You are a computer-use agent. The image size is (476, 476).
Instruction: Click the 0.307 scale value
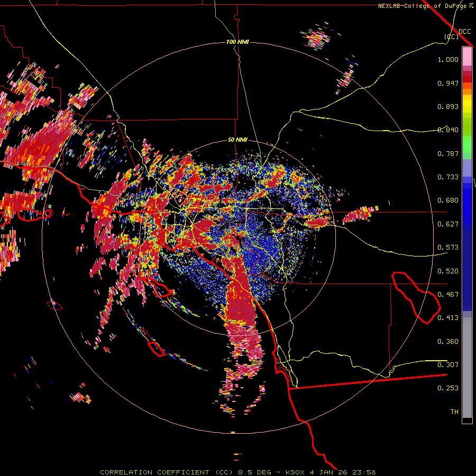point(448,365)
